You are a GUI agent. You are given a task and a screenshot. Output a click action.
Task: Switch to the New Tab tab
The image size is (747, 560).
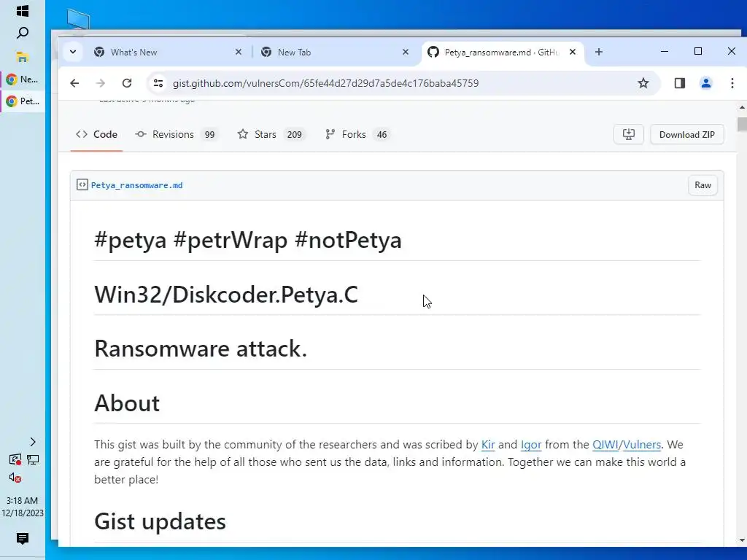(x=334, y=52)
